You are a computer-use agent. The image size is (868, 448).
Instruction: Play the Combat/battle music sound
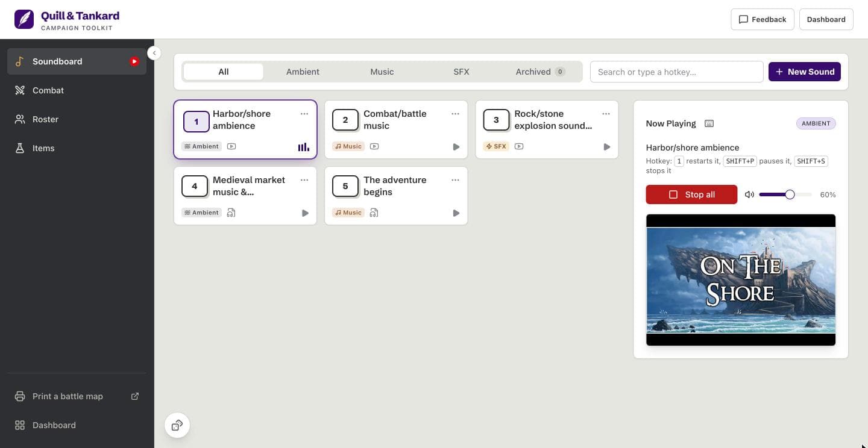click(x=456, y=147)
